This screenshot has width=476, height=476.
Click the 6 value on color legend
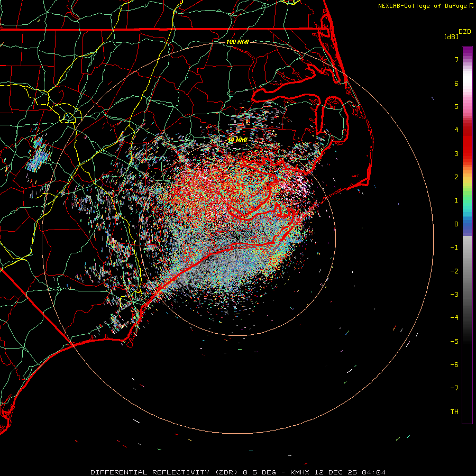[x=456, y=83]
